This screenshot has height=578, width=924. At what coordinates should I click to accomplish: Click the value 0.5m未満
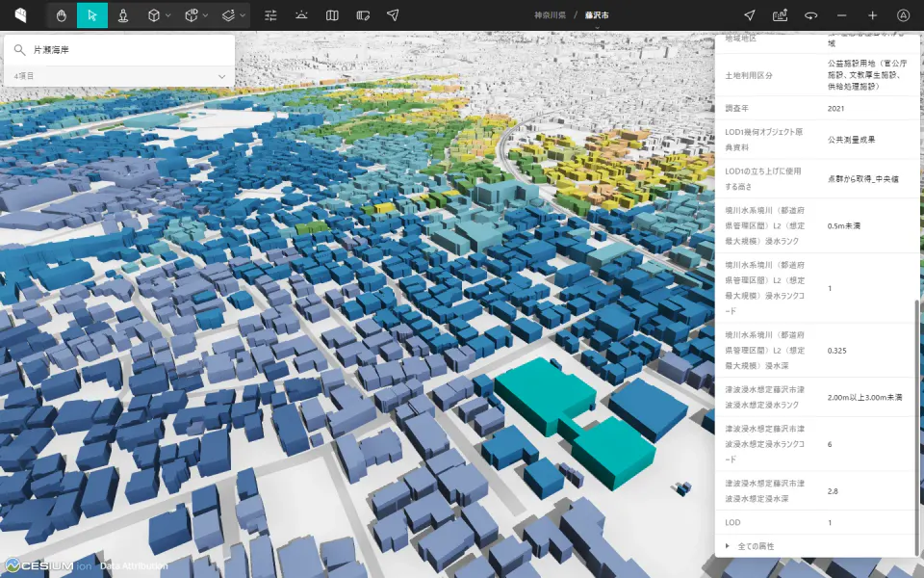(x=844, y=225)
